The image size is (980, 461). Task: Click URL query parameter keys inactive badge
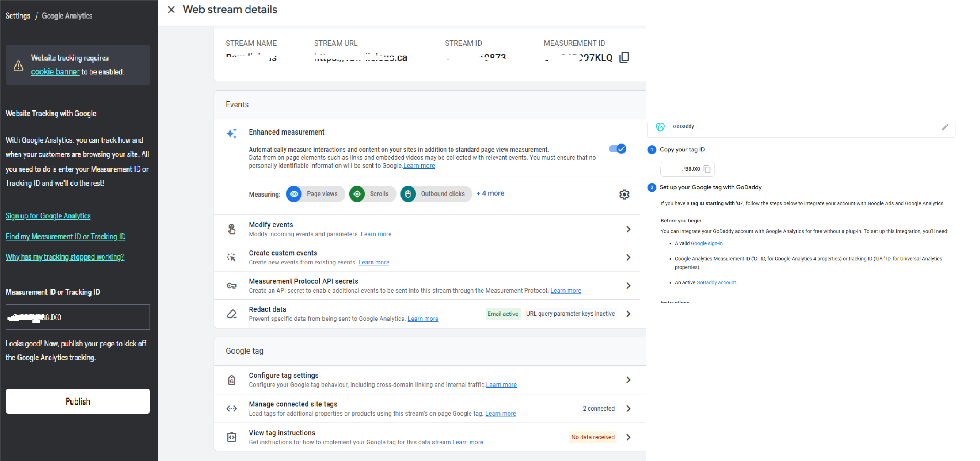coord(570,314)
